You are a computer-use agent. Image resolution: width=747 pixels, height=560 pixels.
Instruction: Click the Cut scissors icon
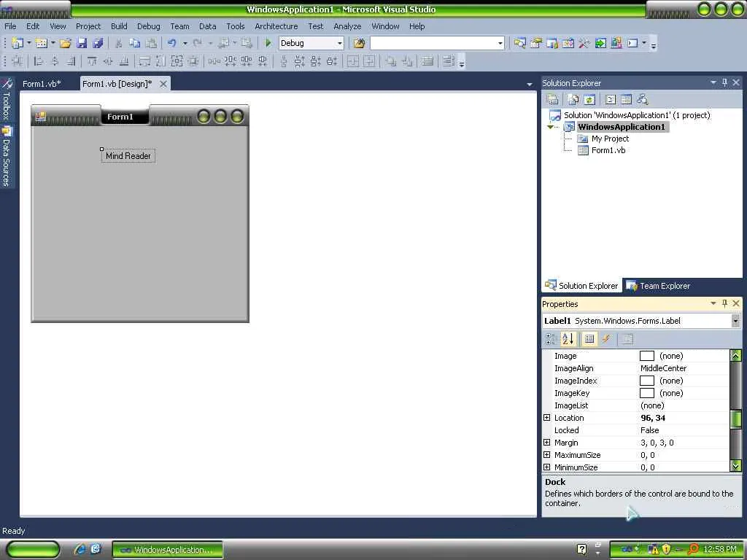[x=119, y=43]
